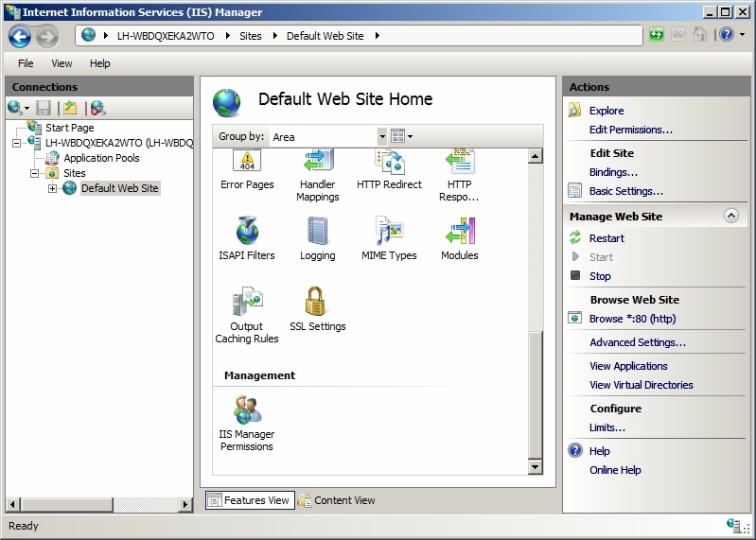
Task: Expand the Default Web Site node
Action: [53, 188]
